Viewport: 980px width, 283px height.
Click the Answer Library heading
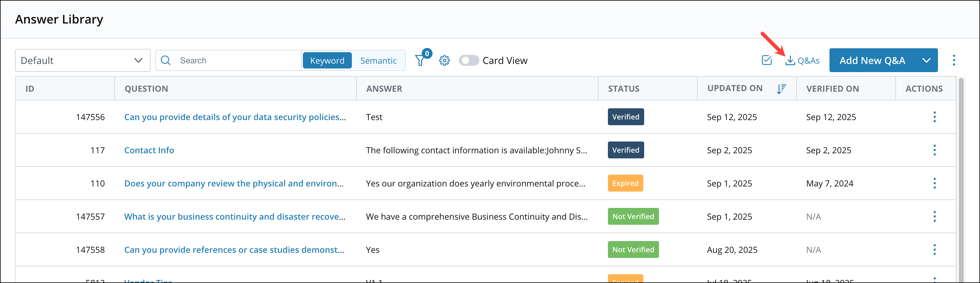[59, 19]
